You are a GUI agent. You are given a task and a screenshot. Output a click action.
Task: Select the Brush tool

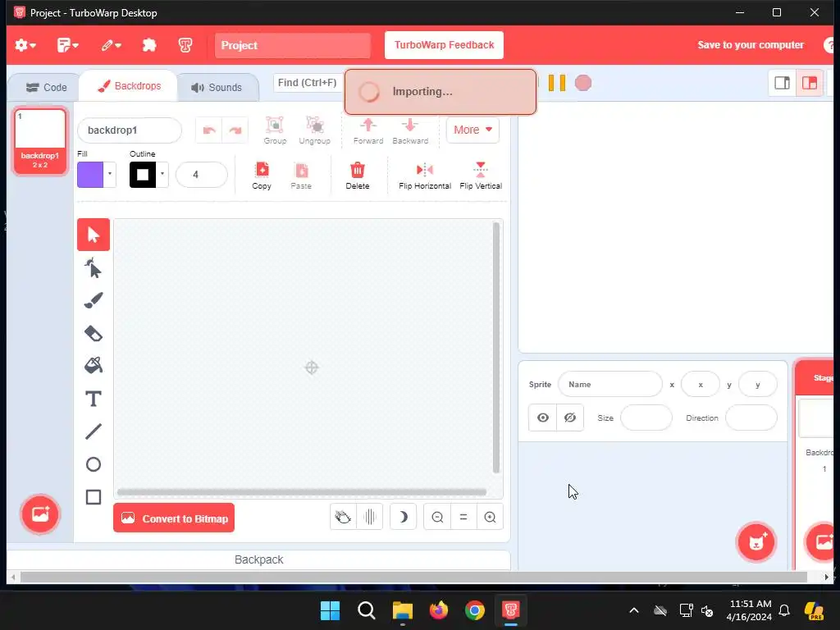click(94, 300)
